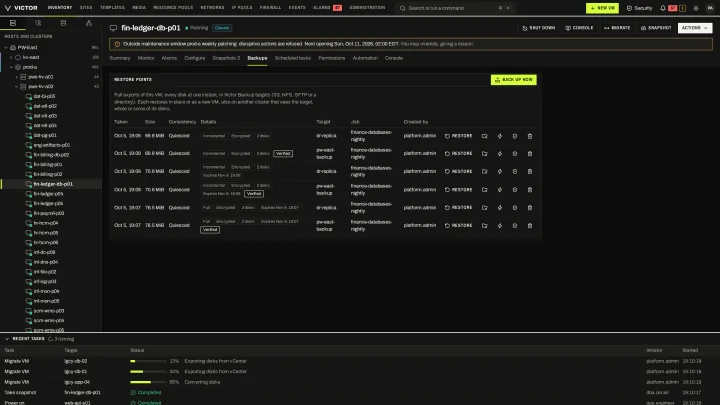Collapse the PW-East tree node
720x405 pixels.
click(6, 47)
